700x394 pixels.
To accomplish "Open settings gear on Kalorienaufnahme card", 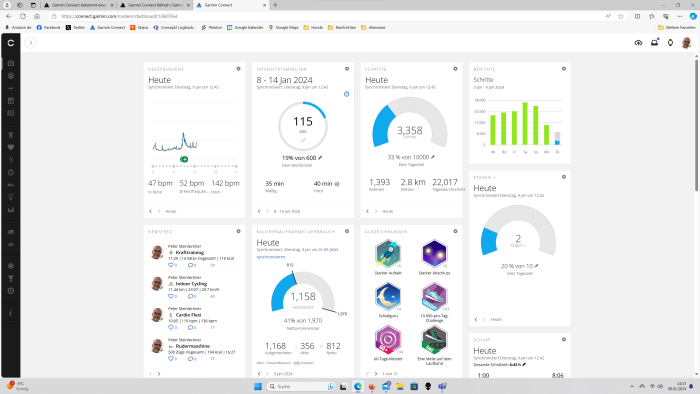I will pyautogui.click(x=347, y=231).
